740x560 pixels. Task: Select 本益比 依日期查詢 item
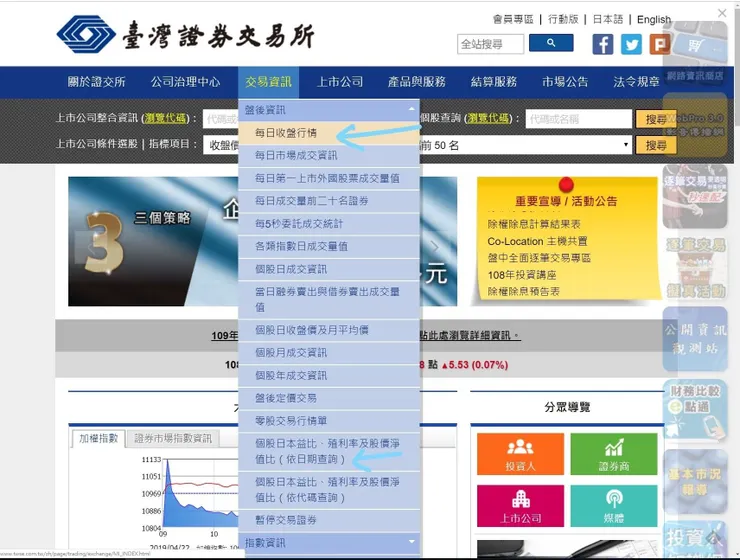pyautogui.click(x=329, y=451)
